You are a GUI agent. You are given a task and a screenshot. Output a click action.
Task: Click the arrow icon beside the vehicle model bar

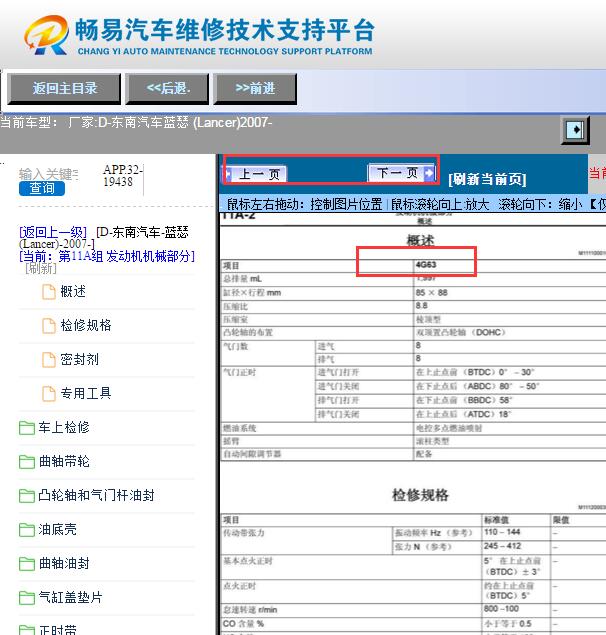click(x=575, y=130)
